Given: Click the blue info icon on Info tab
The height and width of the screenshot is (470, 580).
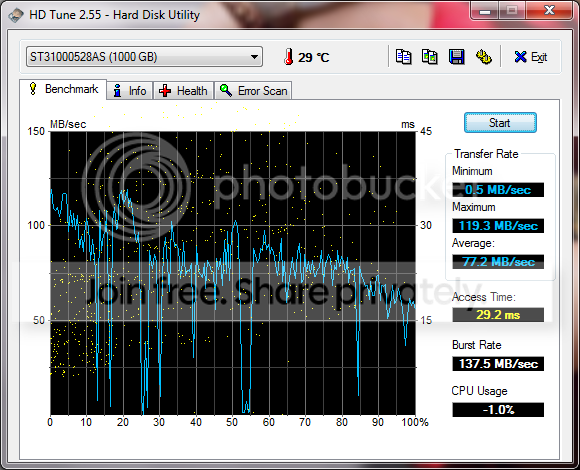Looking at the screenshot, I should [x=117, y=91].
